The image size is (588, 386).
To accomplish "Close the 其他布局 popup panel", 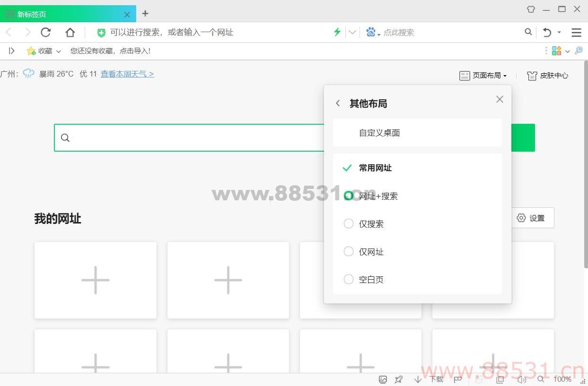I will click(x=500, y=99).
